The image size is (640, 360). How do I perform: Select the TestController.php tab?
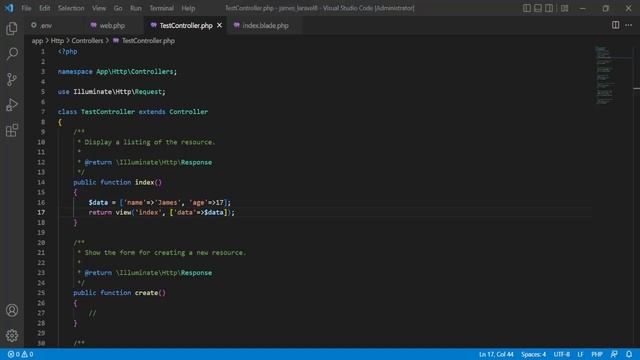tap(186, 25)
